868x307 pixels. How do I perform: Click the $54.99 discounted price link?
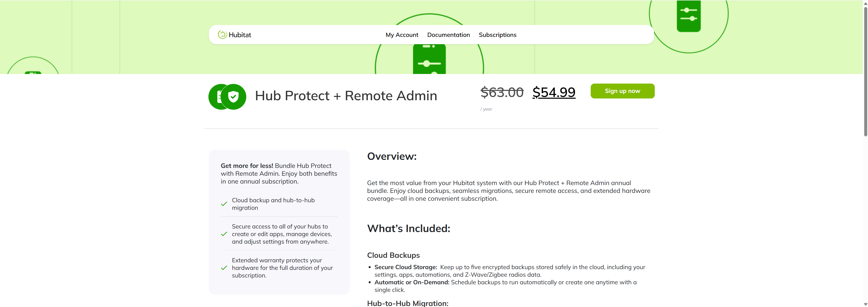tap(554, 92)
